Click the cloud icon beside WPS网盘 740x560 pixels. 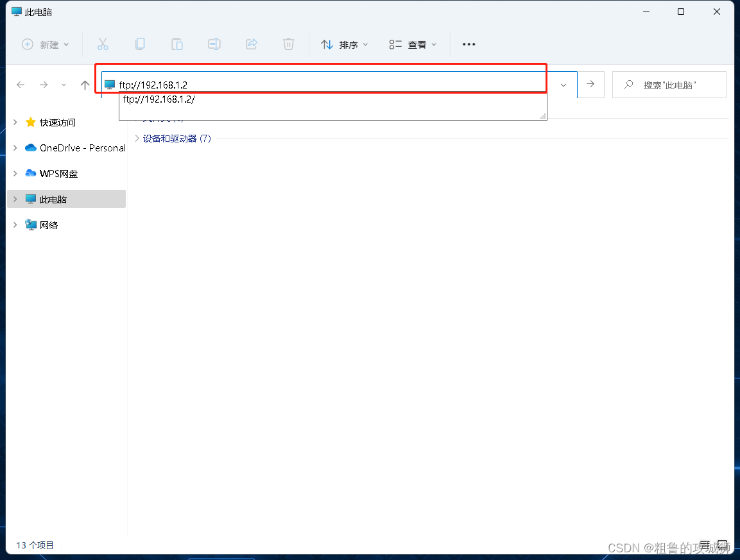click(31, 173)
